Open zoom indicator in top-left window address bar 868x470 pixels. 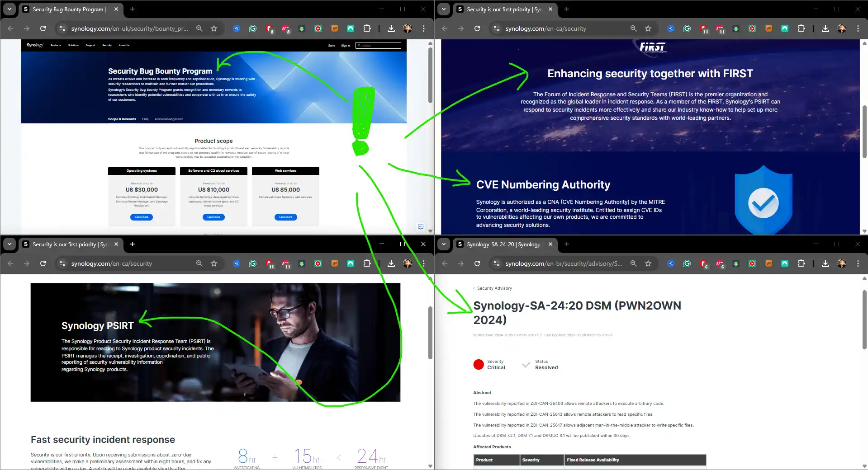pos(199,28)
